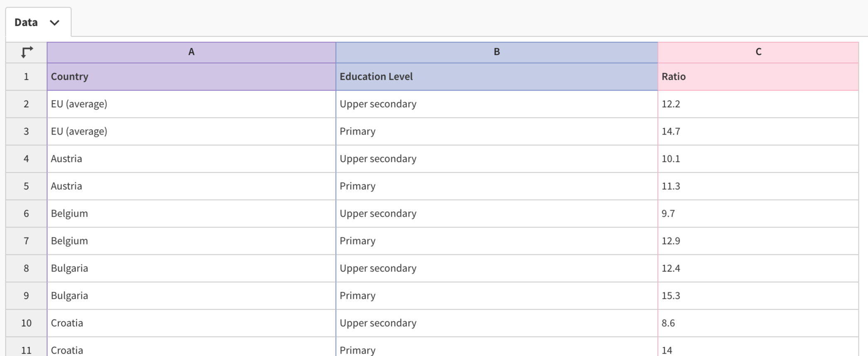Select row 10 number header
868x356 pixels.
tap(26, 323)
